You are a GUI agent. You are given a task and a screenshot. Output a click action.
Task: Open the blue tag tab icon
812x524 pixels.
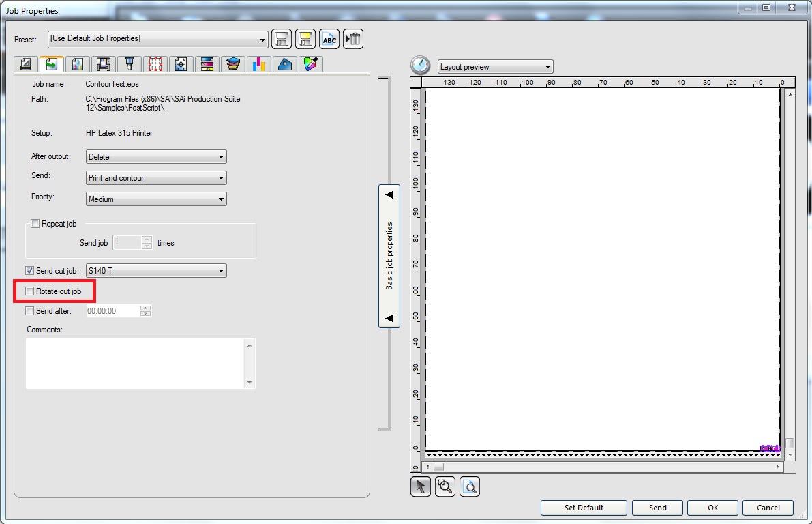tap(285, 64)
